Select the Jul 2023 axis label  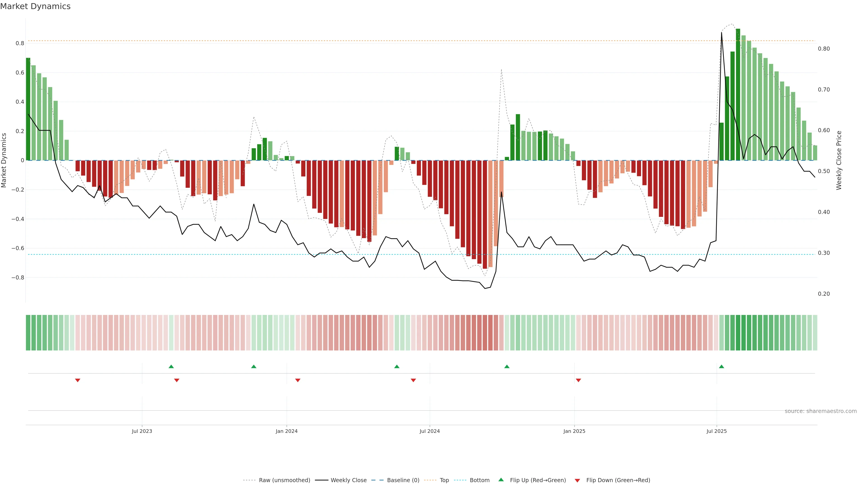tap(142, 431)
